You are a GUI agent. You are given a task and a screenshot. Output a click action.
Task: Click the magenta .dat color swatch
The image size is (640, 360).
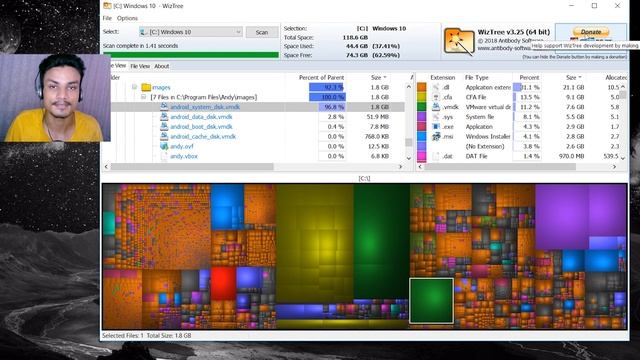pos(421,156)
